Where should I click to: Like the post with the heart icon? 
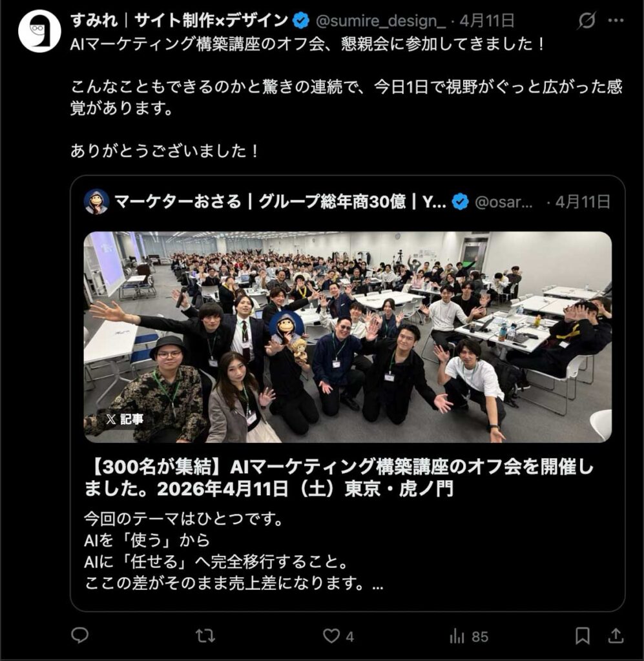pyautogui.click(x=331, y=636)
